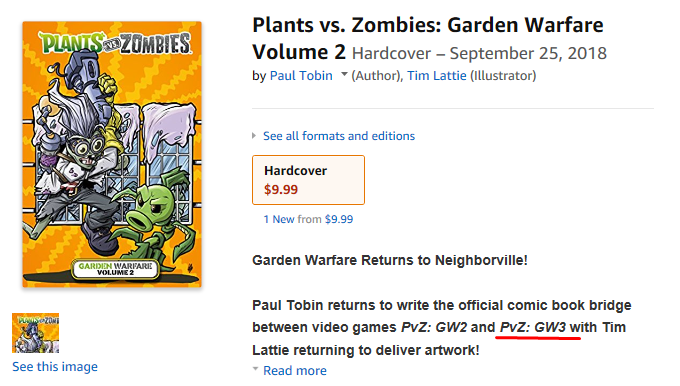Click the 'Plants vs. Zombies: Garden Warfare' title
680x386 pixels.
point(428,25)
